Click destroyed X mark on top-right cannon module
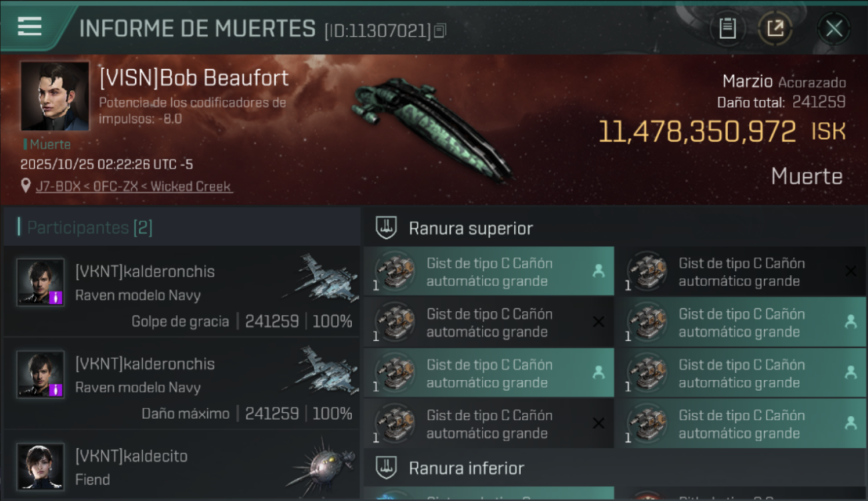The width and height of the screenshot is (868, 501). [x=850, y=271]
